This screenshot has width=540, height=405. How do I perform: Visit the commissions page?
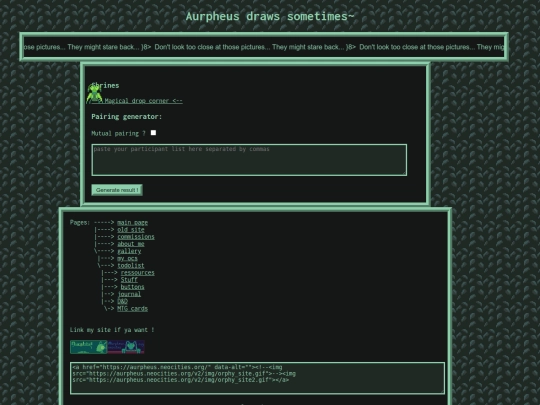coord(136,237)
